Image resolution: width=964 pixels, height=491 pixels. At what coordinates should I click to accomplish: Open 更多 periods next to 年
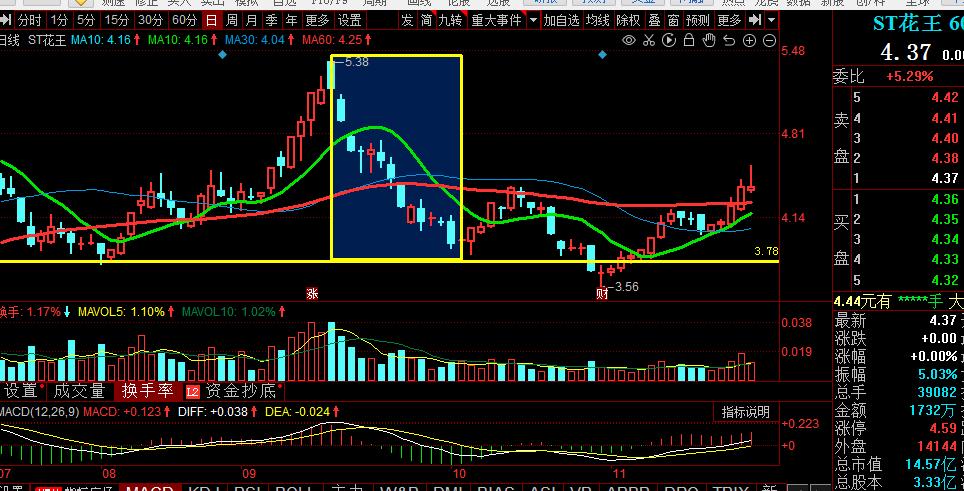[317, 20]
